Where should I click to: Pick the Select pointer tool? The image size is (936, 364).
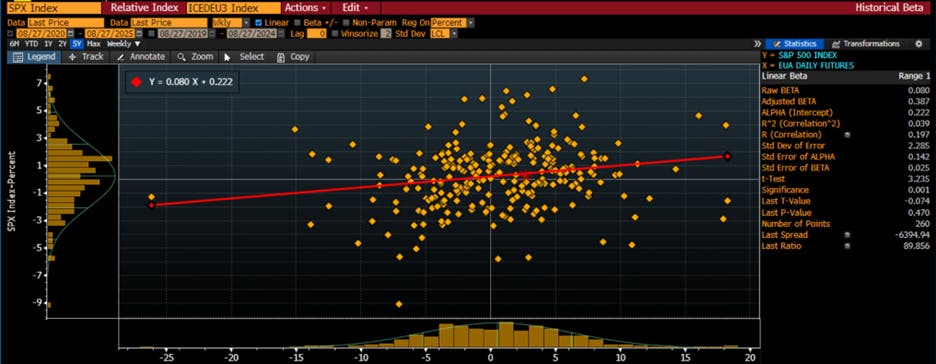point(244,57)
